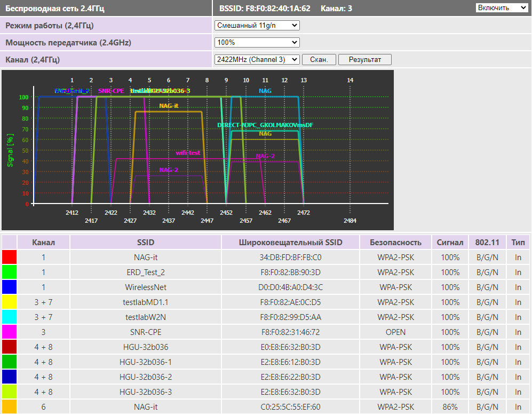The width and height of the screenshot is (532, 414).
Task: Click the MAC address F8:F0:82:BB:90:3D
Action: point(290,272)
